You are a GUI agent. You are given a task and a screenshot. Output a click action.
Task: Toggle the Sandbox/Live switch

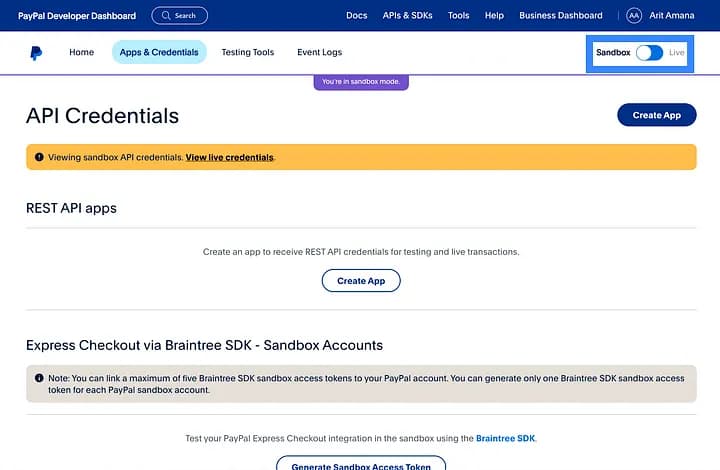(x=649, y=52)
